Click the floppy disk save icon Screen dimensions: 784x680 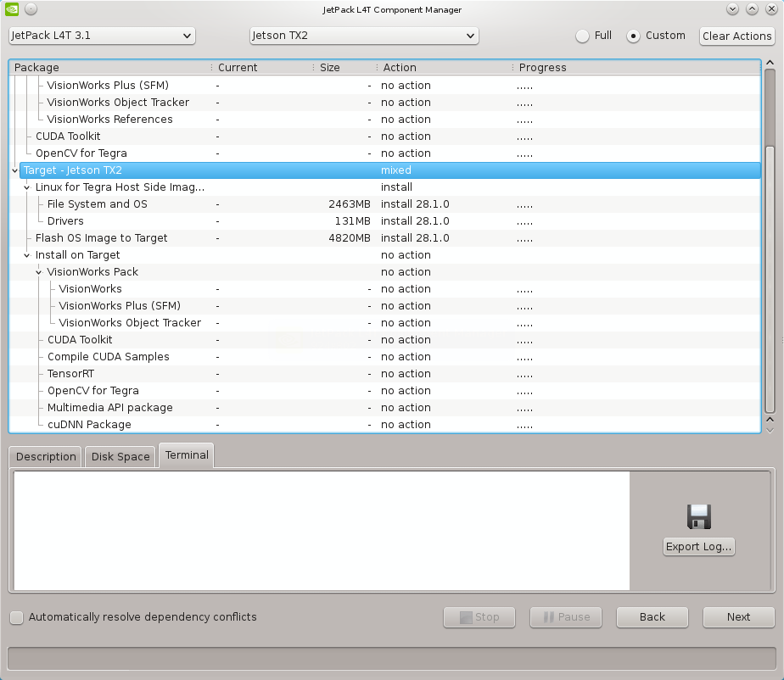[x=698, y=516]
